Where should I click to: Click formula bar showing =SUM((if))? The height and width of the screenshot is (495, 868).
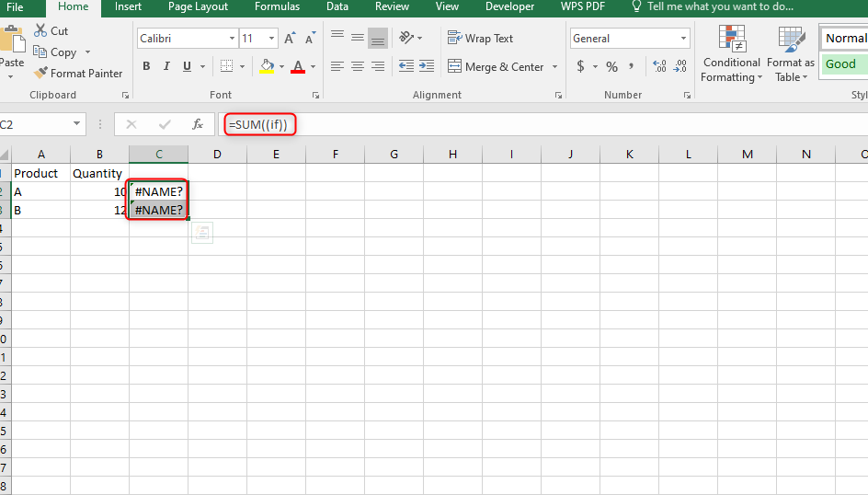[x=545, y=124]
